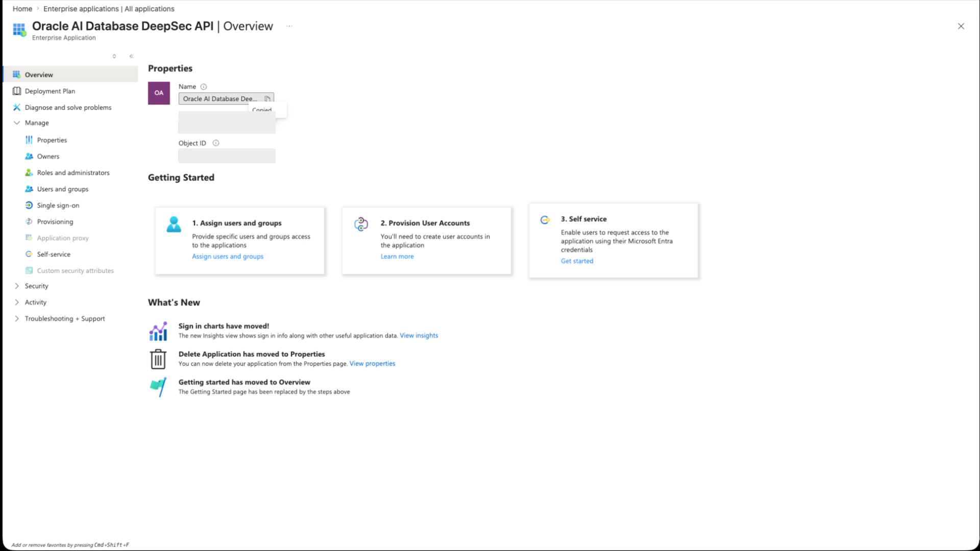Image resolution: width=980 pixels, height=551 pixels.
Task: Copy the application Name with copy icon
Action: 267,98
